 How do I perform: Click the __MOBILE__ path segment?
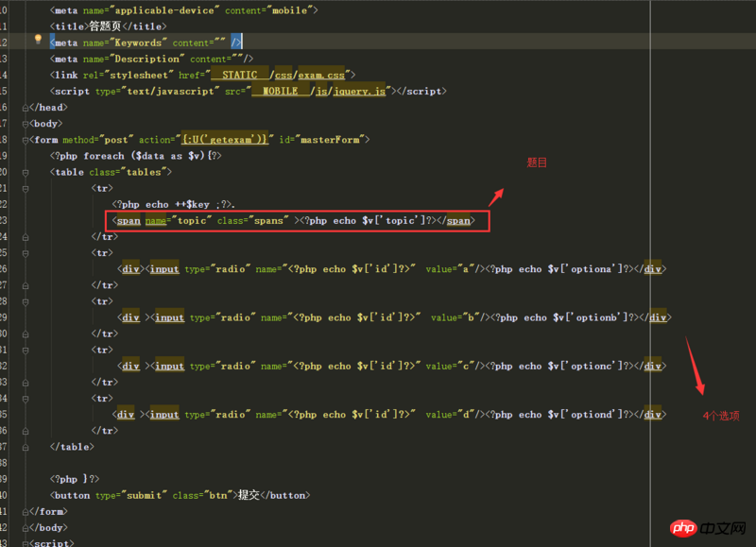[x=280, y=91]
